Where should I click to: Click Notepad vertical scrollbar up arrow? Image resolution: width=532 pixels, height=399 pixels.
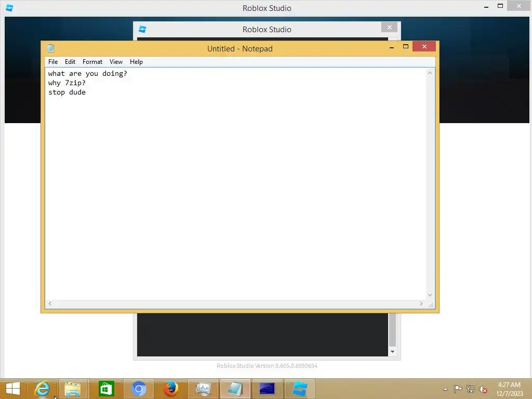430,73
